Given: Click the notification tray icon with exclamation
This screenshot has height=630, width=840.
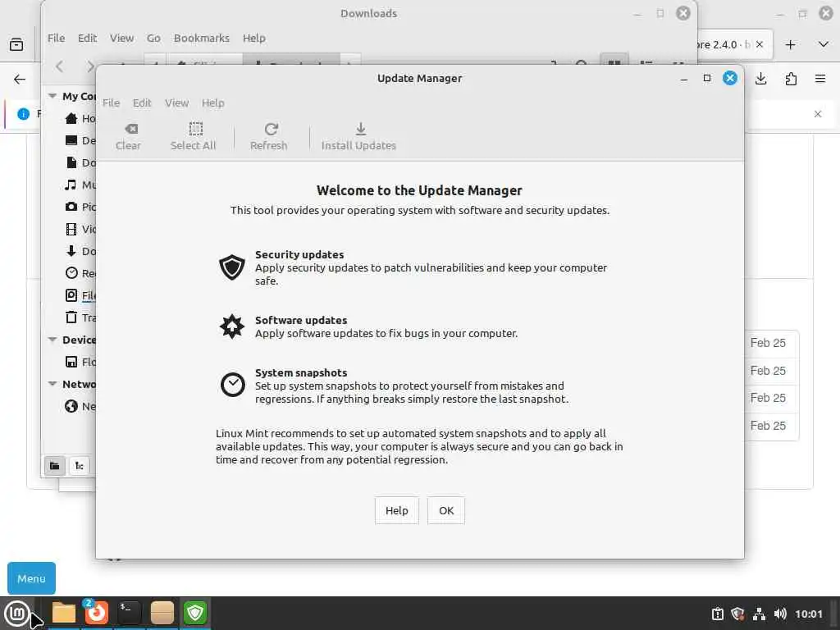Looking at the screenshot, I should (x=717, y=614).
